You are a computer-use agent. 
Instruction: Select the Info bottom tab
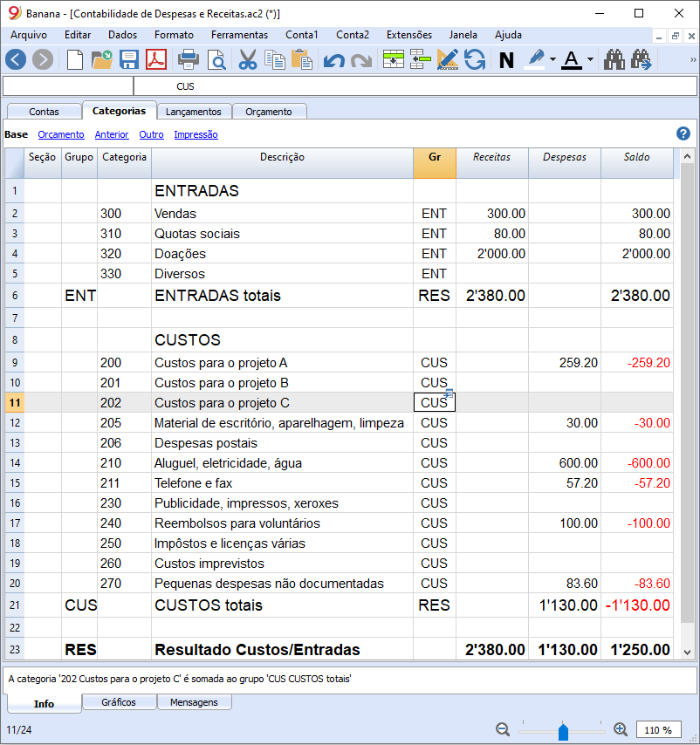tap(44, 704)
